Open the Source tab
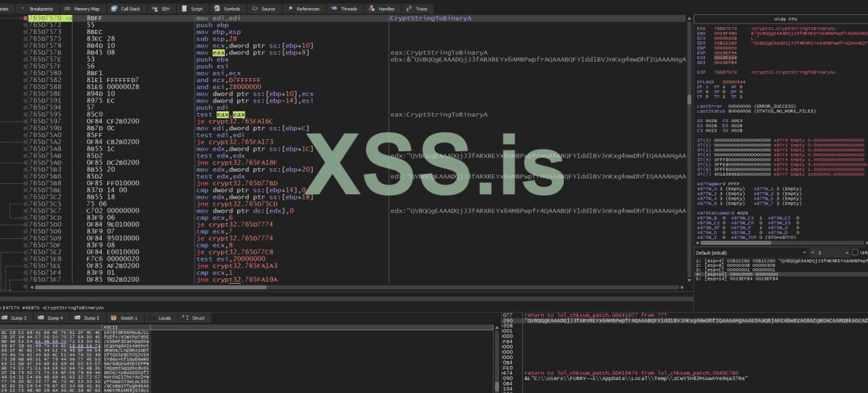The image size is (868, 393). (264, 9)
